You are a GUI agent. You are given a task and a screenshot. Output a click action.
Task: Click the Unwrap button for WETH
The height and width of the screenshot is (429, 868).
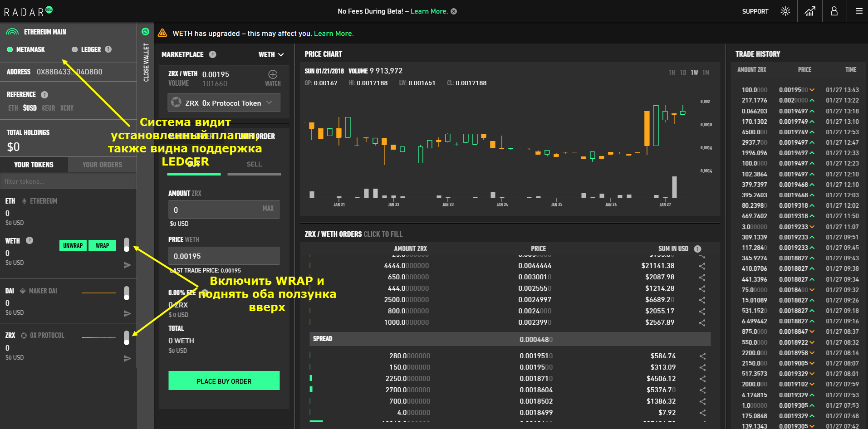click(73, 245)
